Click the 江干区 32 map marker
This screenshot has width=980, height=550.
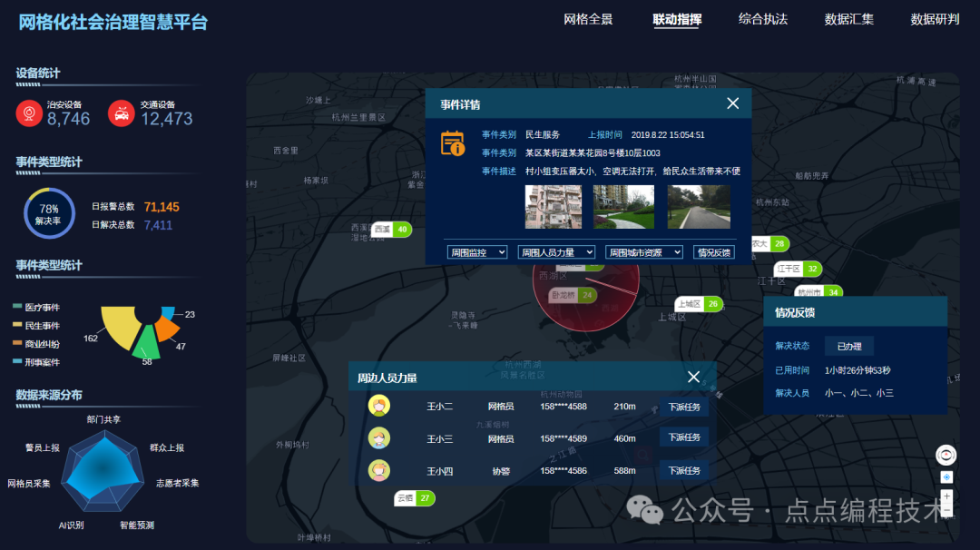(799, 269)
